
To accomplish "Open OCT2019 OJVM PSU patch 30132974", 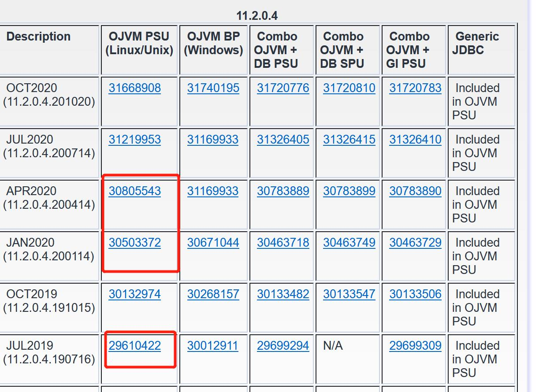I will (x=134, y=294).
